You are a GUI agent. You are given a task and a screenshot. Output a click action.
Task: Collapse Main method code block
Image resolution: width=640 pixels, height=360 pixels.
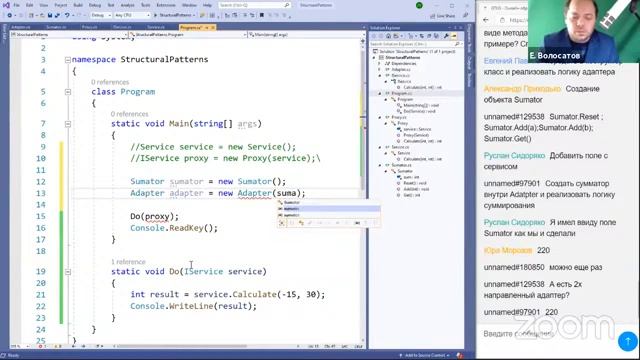click(x=68, y=124)
